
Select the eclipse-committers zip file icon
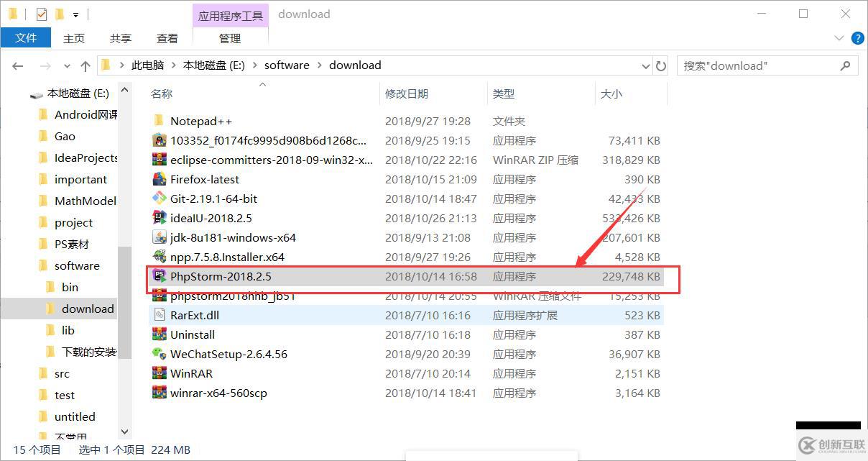160,160
